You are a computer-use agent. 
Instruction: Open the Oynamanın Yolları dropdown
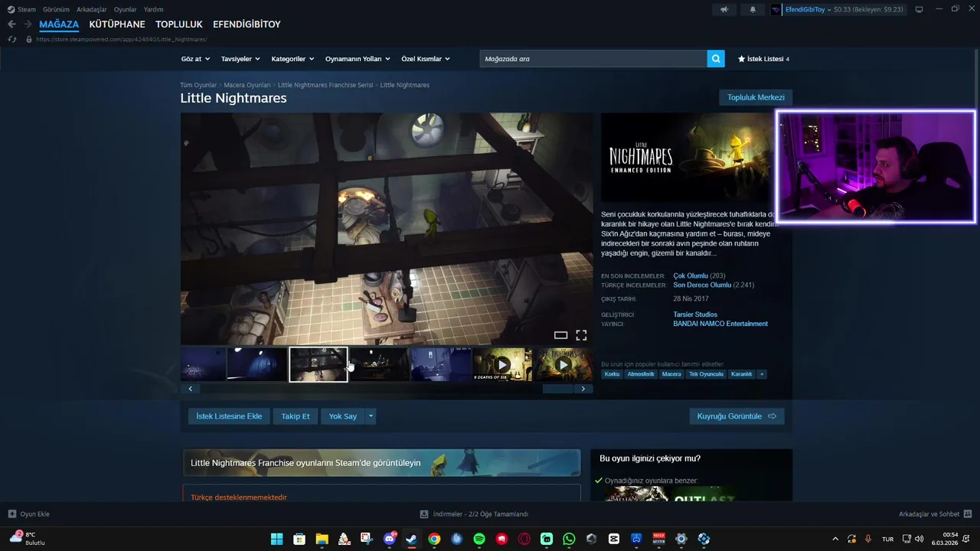pos(358,59)
